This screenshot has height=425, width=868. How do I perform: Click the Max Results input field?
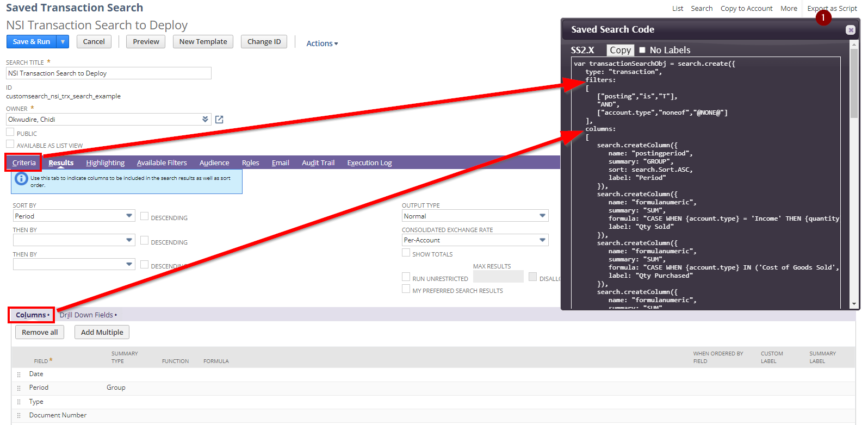click(x=498, y=277)
